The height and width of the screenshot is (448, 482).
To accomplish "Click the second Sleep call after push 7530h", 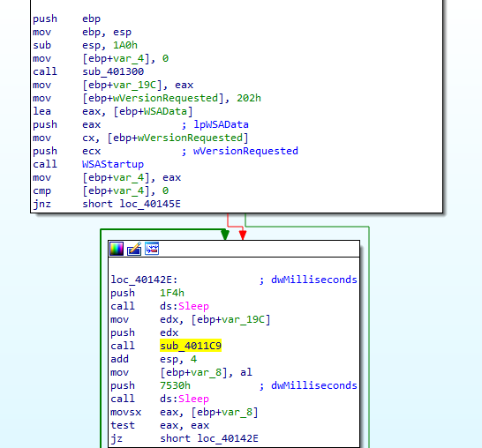I will pos(193,399).
